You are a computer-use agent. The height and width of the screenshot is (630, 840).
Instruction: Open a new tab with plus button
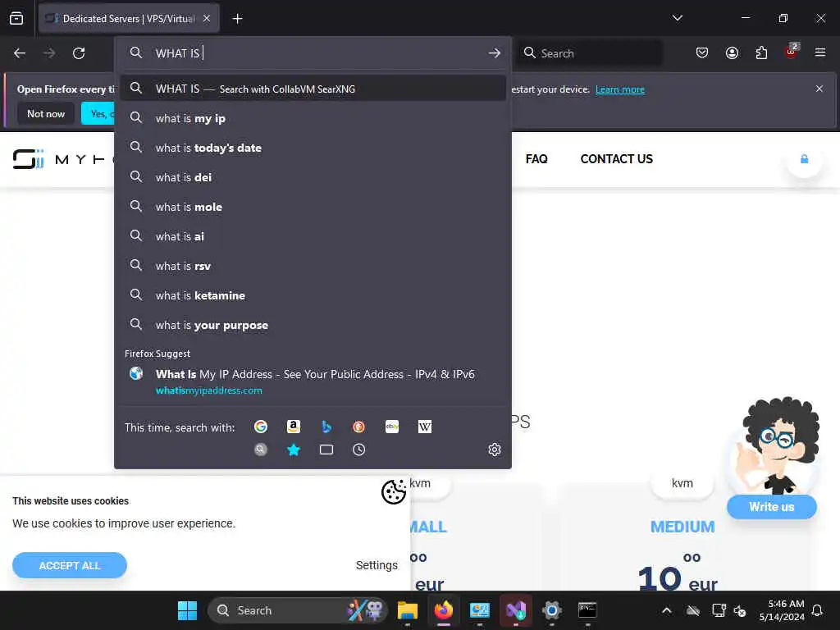point(237,19)
